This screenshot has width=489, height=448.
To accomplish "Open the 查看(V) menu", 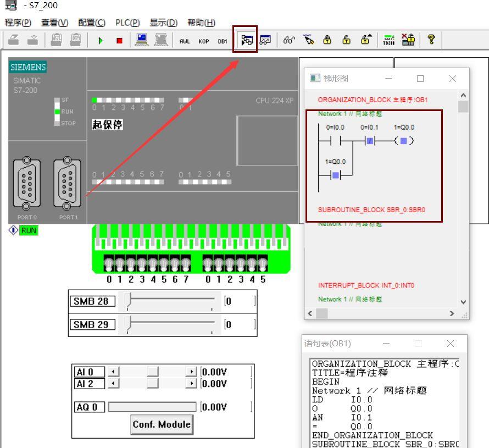I will coord(54,23).
